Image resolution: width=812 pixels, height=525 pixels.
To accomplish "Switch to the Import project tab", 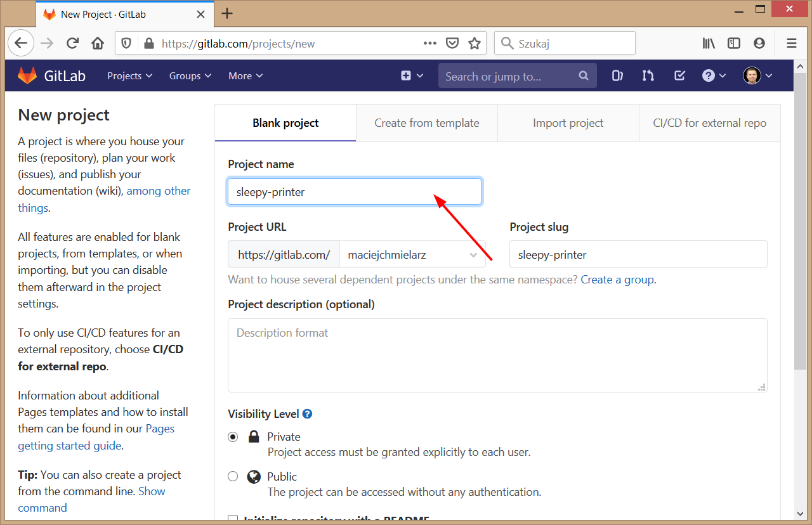I will coord(568,123).
